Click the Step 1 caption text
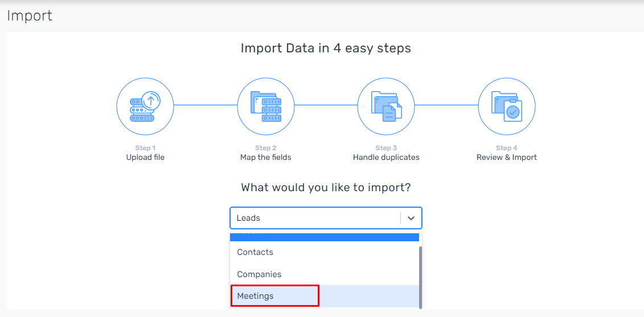 pyautogui.click(x=145, y=148)
